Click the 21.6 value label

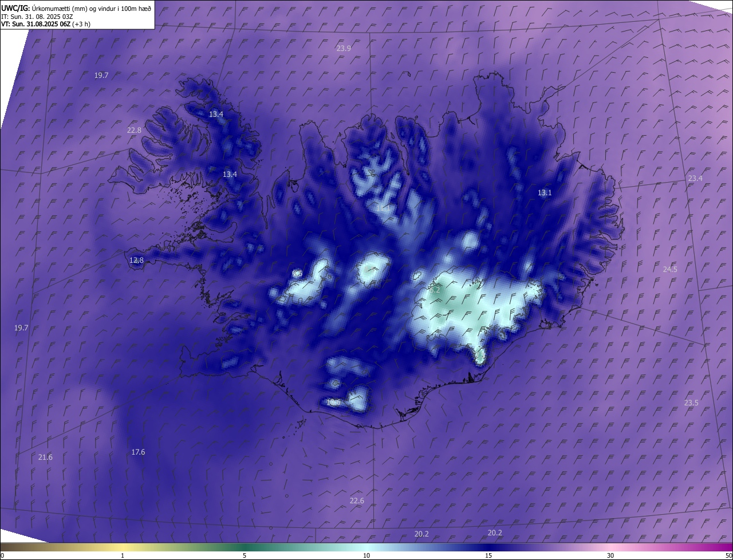tap(45, 457)
